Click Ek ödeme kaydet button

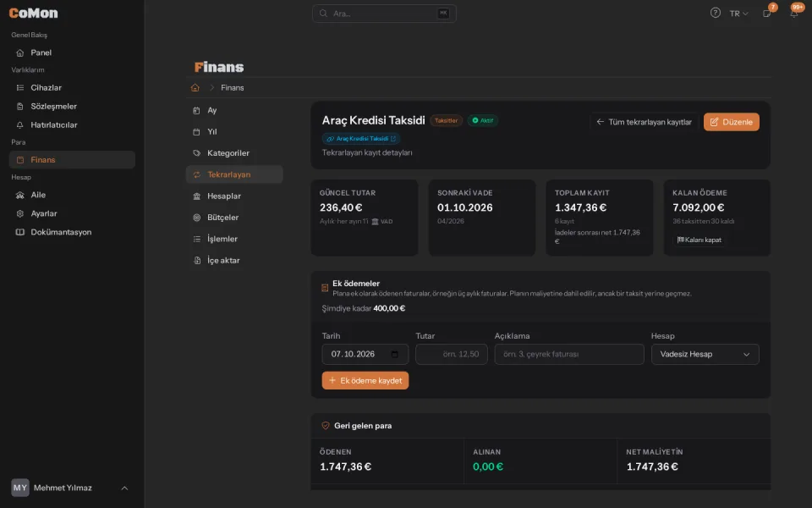tap(365, 380)
